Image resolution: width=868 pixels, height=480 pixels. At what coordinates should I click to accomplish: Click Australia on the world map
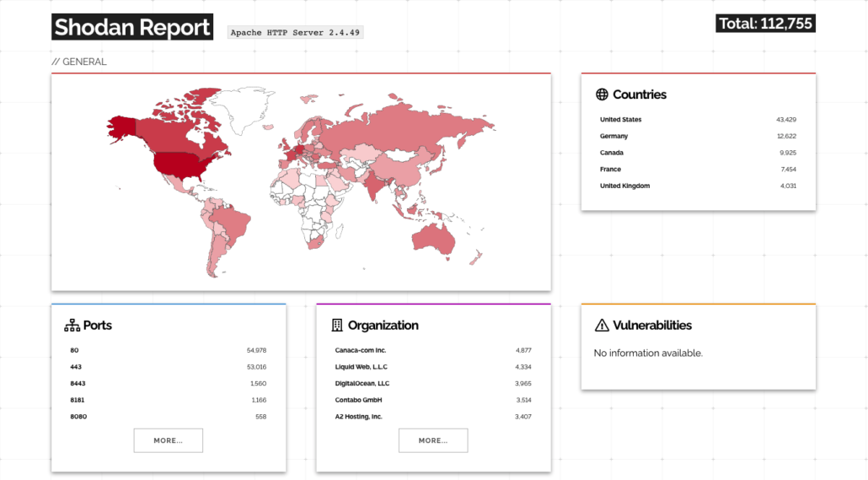coord(433,240)
